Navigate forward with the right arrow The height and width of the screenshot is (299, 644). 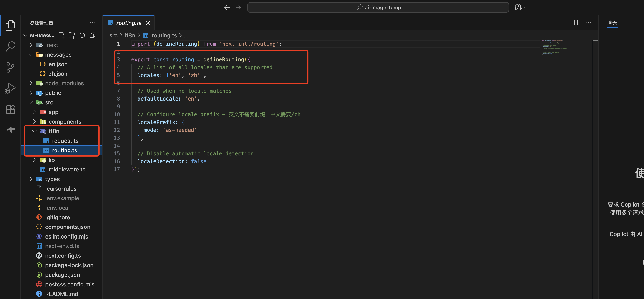pyautogui.click(x=238, y=8)
